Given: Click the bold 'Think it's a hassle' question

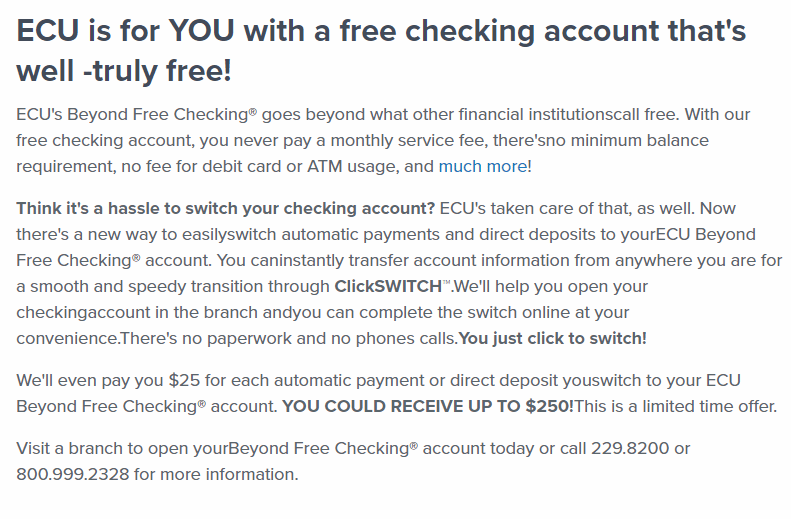Looking at the screenshot, I should (225, 208).
